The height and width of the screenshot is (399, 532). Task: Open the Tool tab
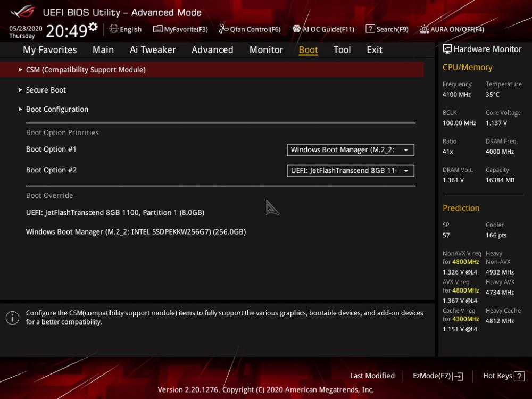(x=342, y=50)
